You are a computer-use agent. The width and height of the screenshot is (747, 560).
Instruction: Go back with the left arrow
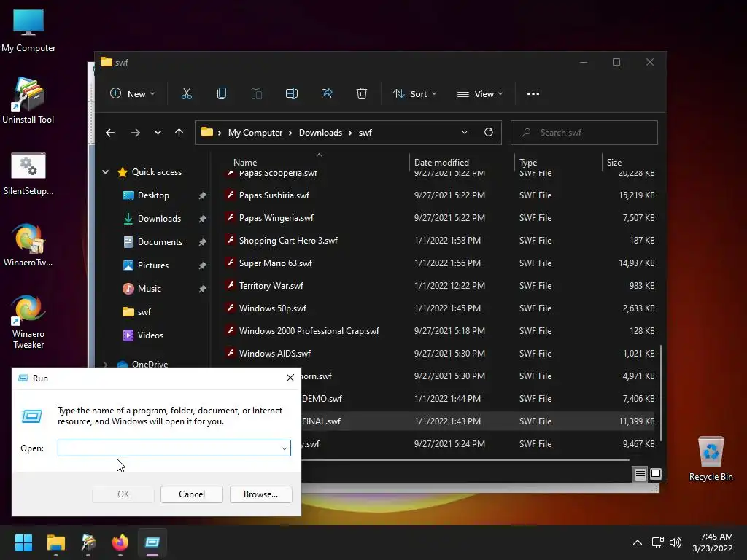tap(110, 133)
